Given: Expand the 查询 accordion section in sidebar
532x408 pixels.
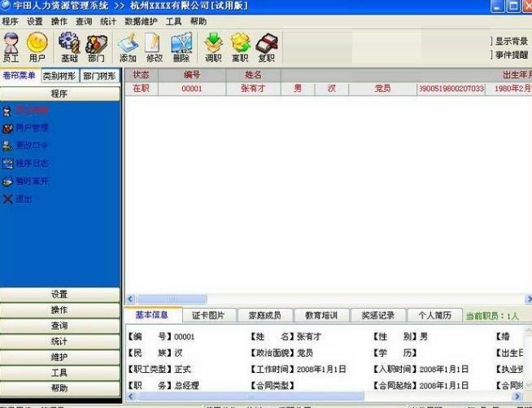Looking at the screenshot, I should (x=59, y=326).
